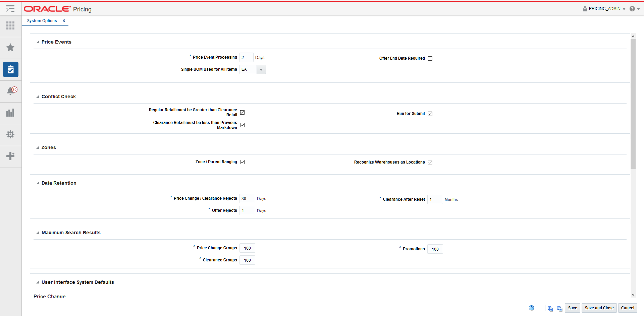Image resolution: width=644 pixels, height=316 pixels.
Task: Open Favorites star icon in sidebar
Action: [10, 47]
